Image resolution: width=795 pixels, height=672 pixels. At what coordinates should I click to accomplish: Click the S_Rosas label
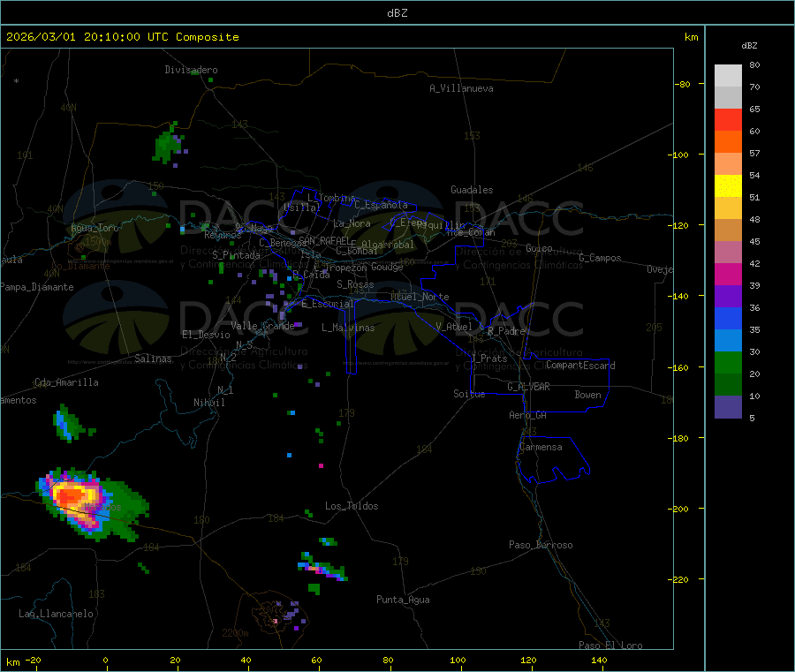[x=355, y=284]
